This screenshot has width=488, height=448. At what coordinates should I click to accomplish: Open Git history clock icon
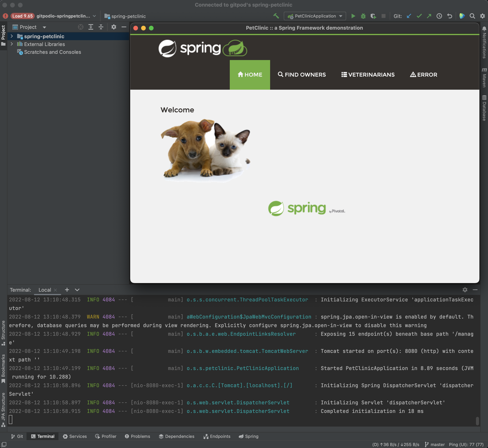pyautogui.click(x=439, y=16)
